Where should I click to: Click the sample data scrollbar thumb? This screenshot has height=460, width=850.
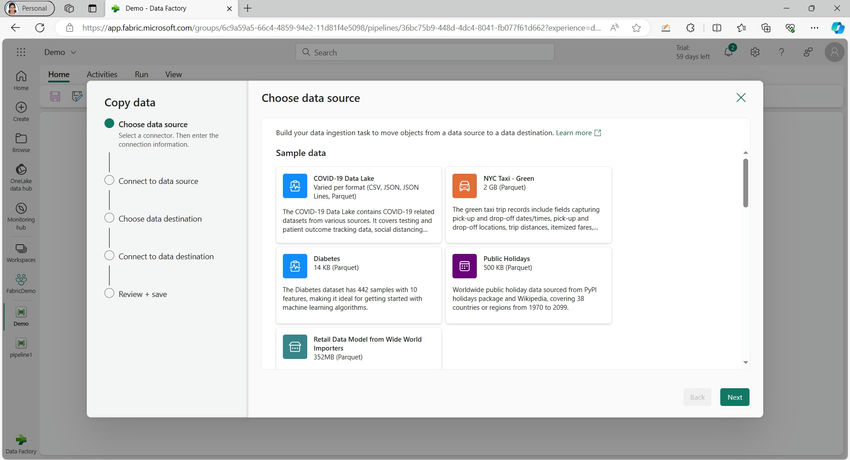tap(745, 183)
